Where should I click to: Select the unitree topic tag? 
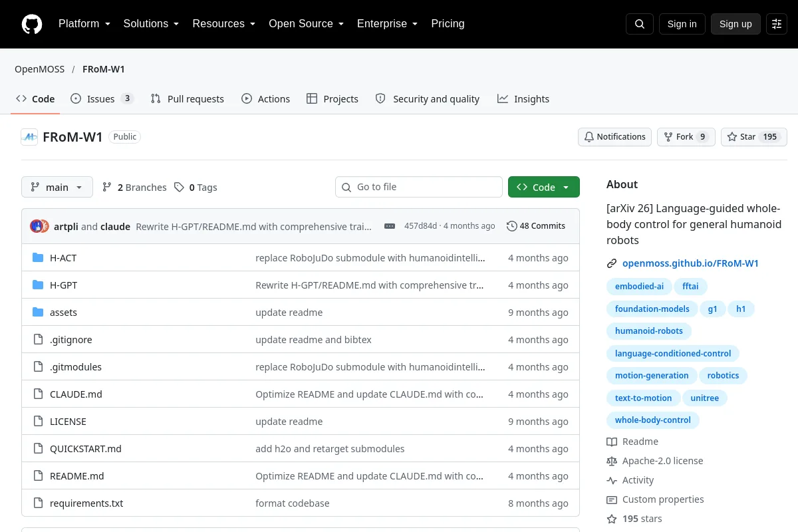tap(704, 398)
